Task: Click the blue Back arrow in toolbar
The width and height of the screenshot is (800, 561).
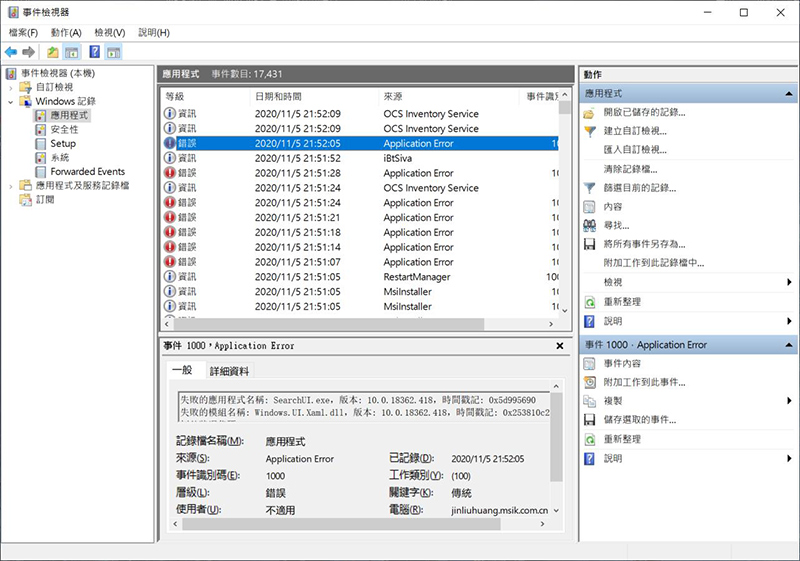Action: 11,52
